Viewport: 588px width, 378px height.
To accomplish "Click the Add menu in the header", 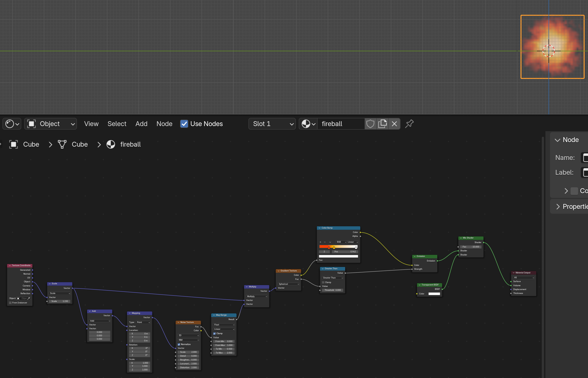I will (141, 124).
